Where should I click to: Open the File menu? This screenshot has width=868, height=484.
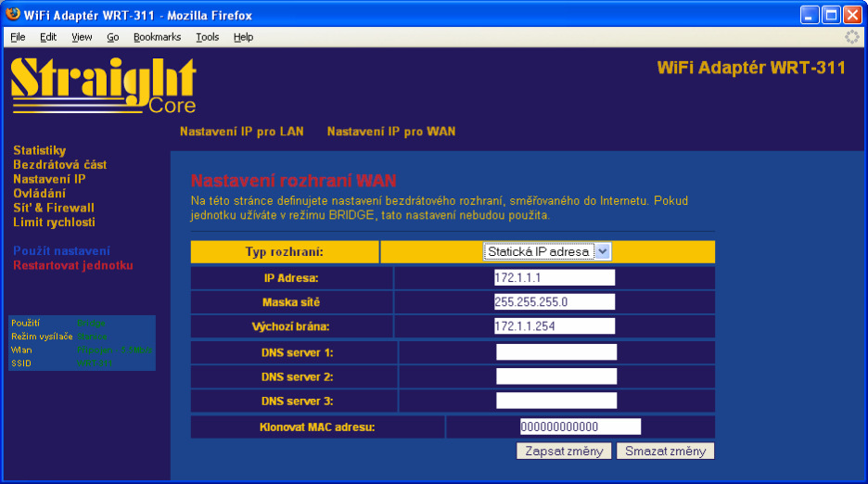[x=18, y=37]
